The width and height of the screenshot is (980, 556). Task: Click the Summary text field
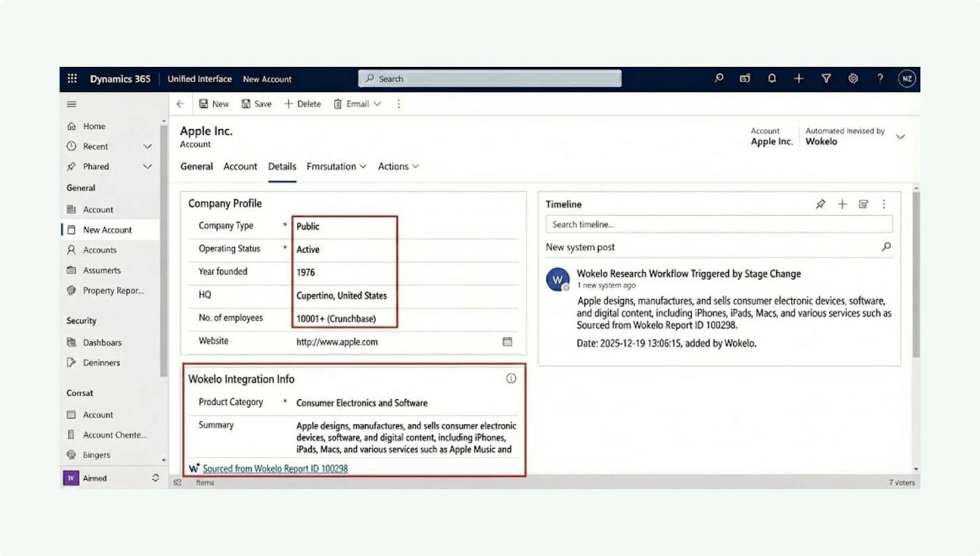click(x=405, y=438)
